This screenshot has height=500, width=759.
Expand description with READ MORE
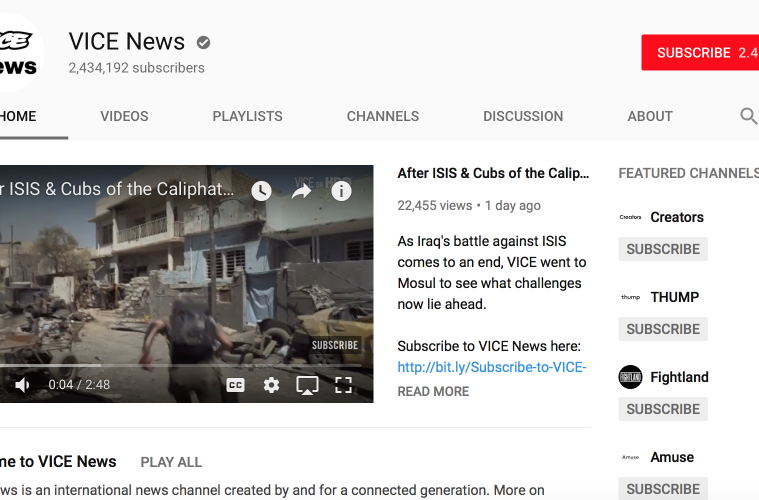pyautogui.click(x=433, y=392)
